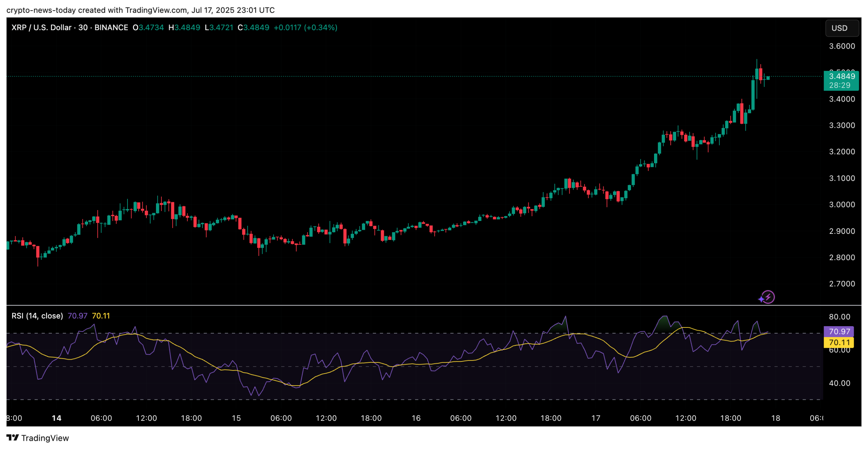Click the yellow 70.11 RSI axis tag
868x449 pixels.
[838, 342]
